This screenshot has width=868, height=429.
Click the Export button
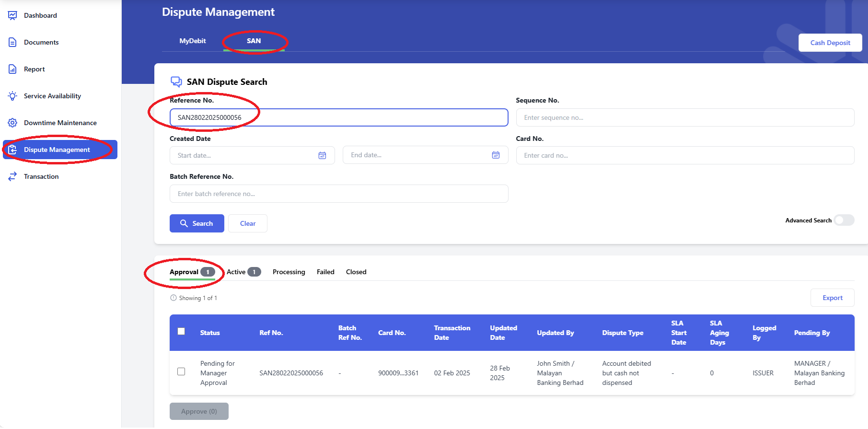(833, 298)
